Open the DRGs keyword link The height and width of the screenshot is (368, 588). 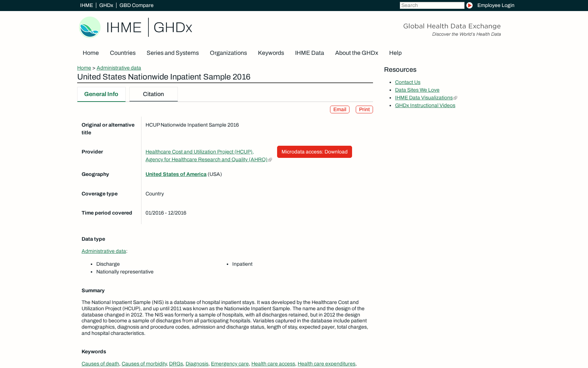coord(176,364)
